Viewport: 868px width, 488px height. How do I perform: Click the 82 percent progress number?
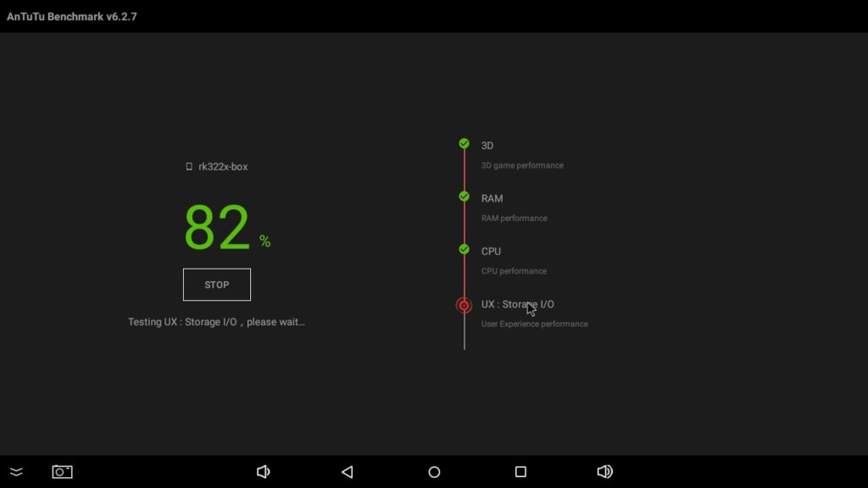point(217,228)
